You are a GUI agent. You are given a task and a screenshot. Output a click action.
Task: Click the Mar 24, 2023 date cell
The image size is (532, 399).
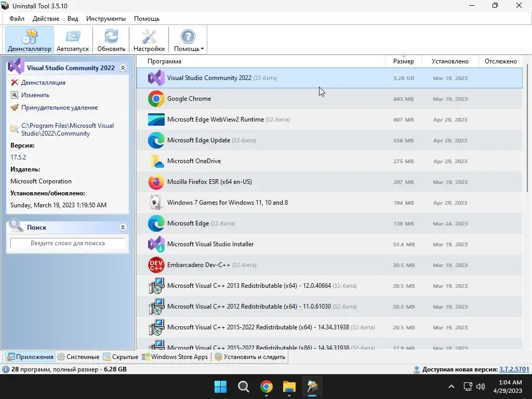coord(450,223)
